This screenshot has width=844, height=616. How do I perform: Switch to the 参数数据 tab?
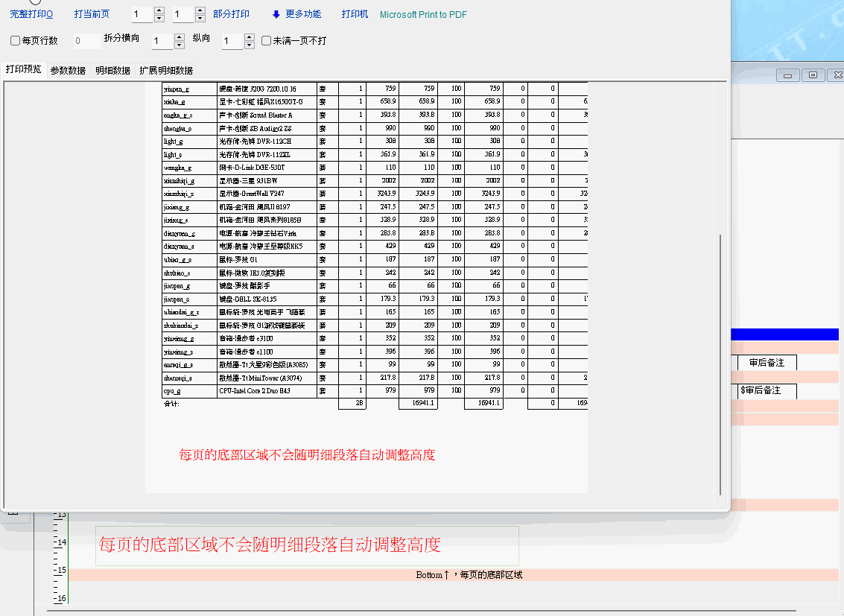pos(68,71)
